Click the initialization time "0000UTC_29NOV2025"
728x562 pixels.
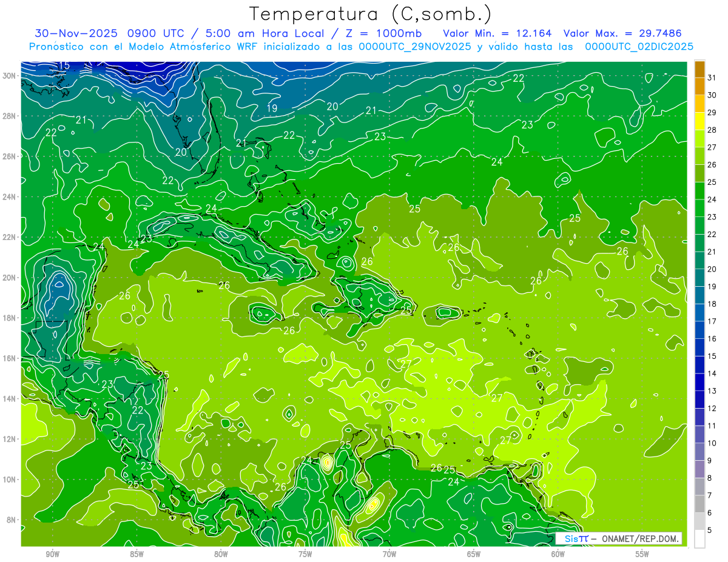[x=414, y=47]
